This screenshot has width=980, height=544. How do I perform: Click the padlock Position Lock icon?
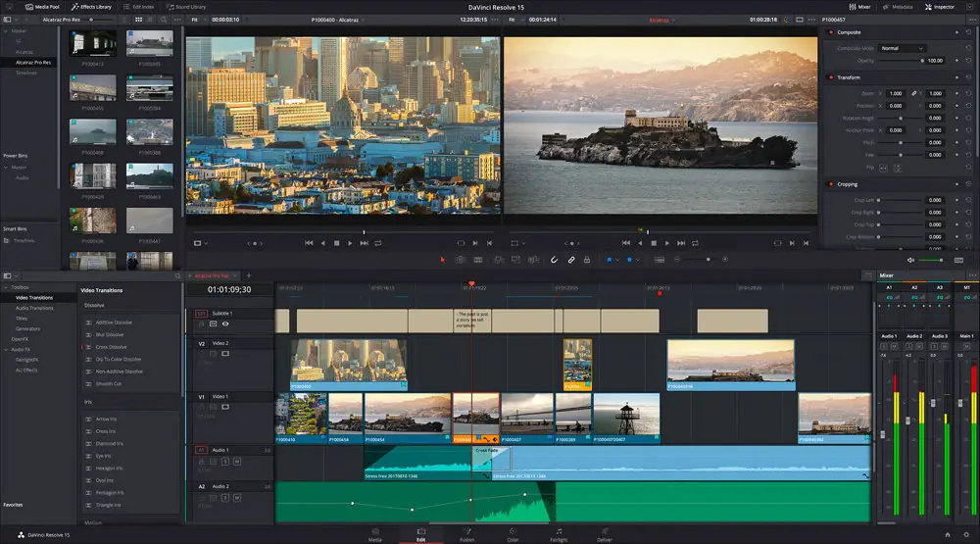pyautogui.click(x=587, y=260)
